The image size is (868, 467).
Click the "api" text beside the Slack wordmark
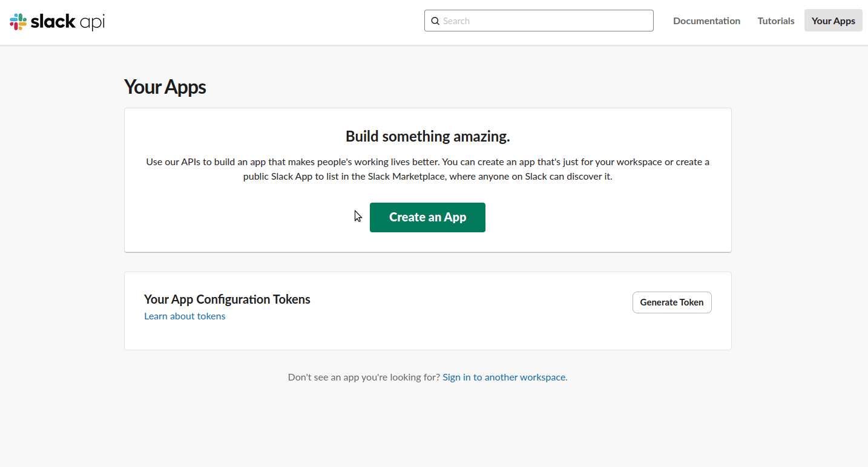(x=91, y=22)
